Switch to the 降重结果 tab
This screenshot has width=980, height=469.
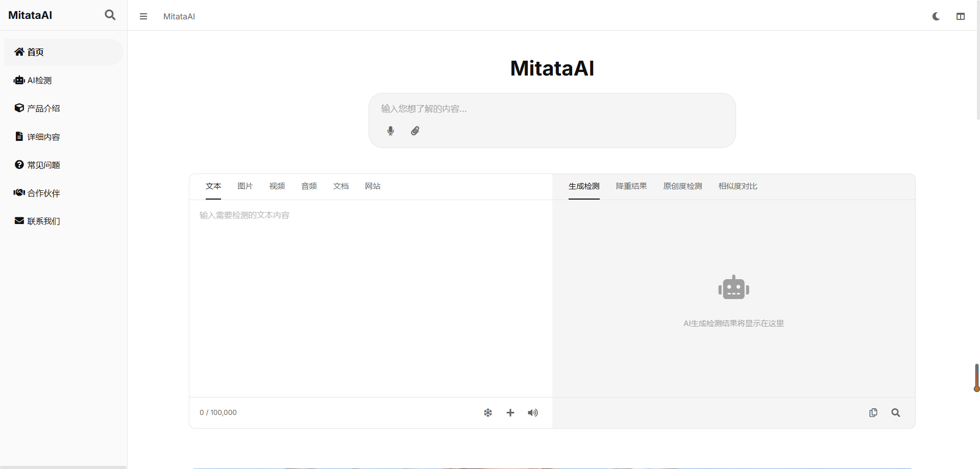coord(631,186)
